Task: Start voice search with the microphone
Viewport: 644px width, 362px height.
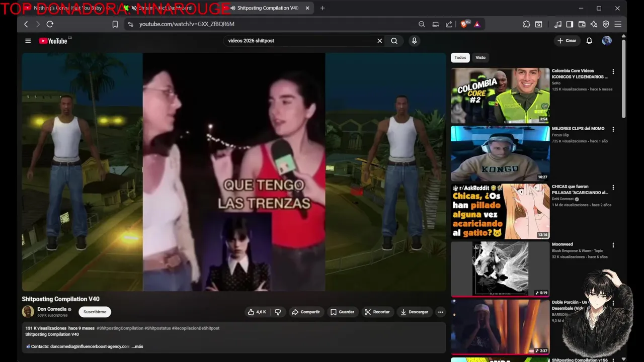Action: 414,41
